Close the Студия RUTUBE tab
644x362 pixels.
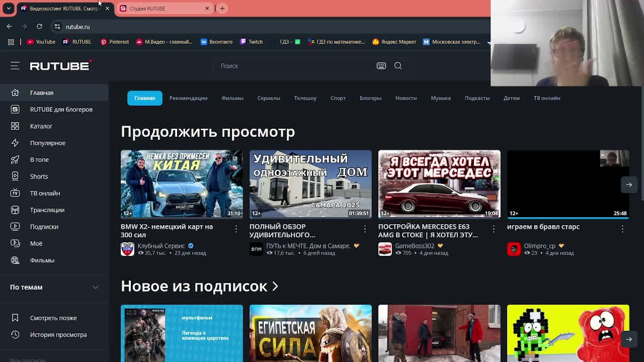tap(207, 9)
